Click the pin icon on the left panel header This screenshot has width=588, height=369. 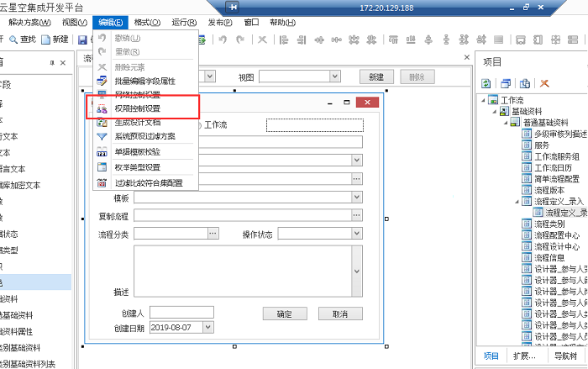click(x=52, y=63)
